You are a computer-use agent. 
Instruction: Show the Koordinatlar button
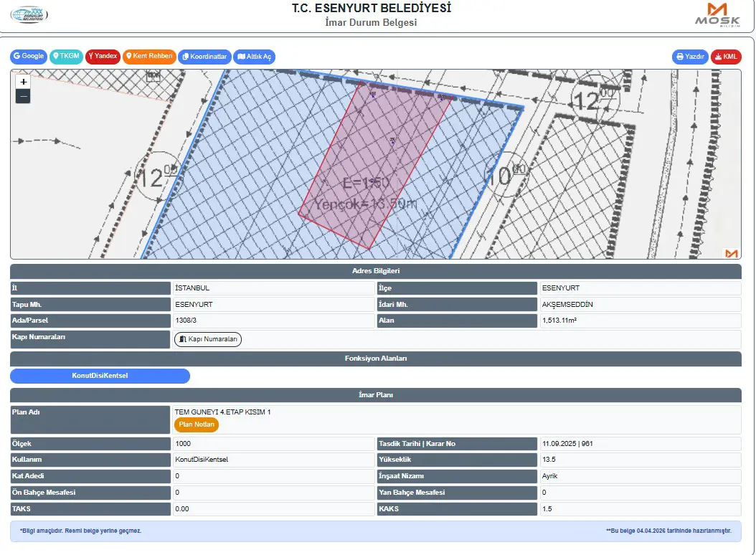pyautogui.click(x=204, y=57)
